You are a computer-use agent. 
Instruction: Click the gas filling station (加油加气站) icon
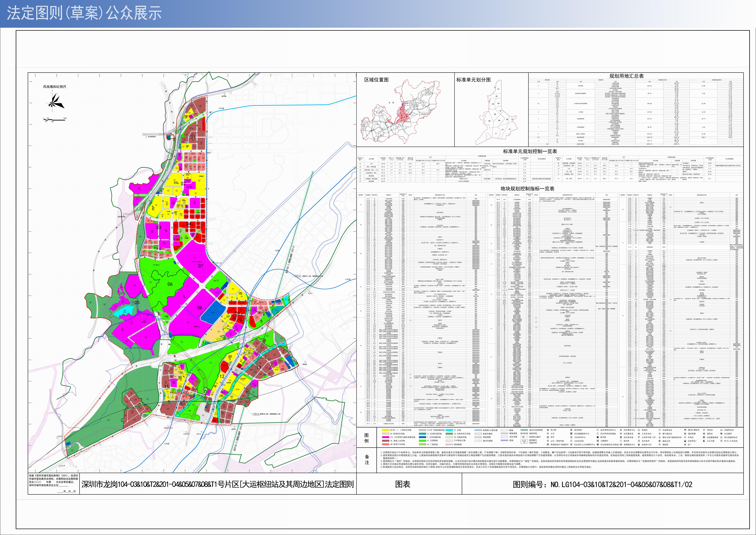pos(639,444)
